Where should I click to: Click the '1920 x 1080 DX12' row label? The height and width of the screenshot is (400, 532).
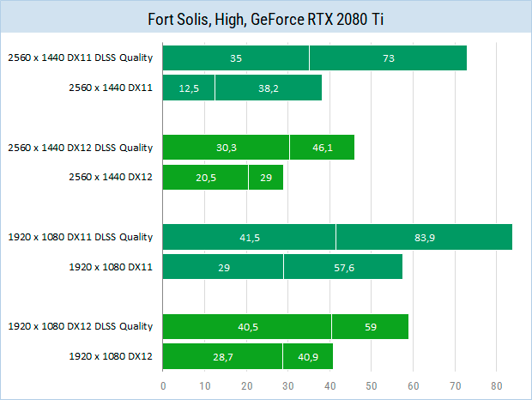[111, 356]
